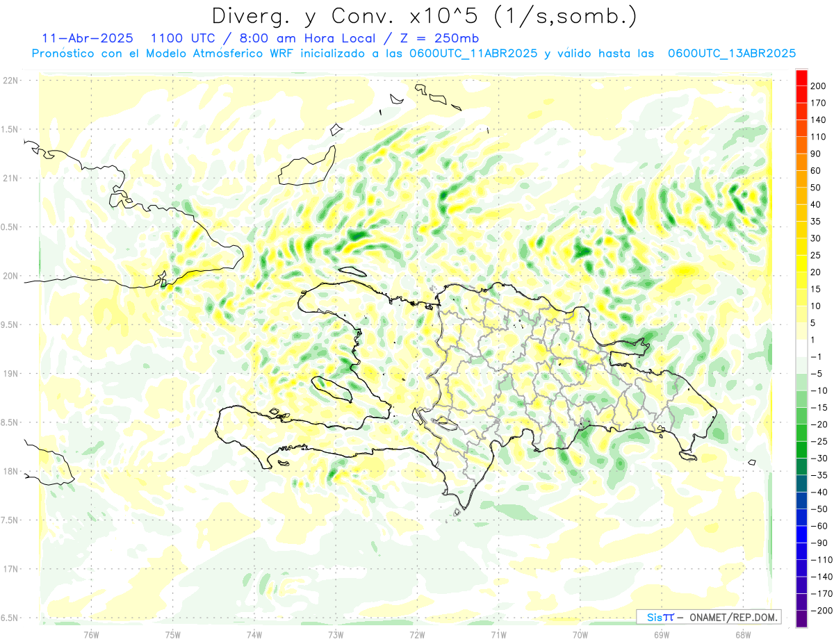This screenshot has height=644, width=834.
Task: Click the '170' color scale label
Action: coord(819,103)
